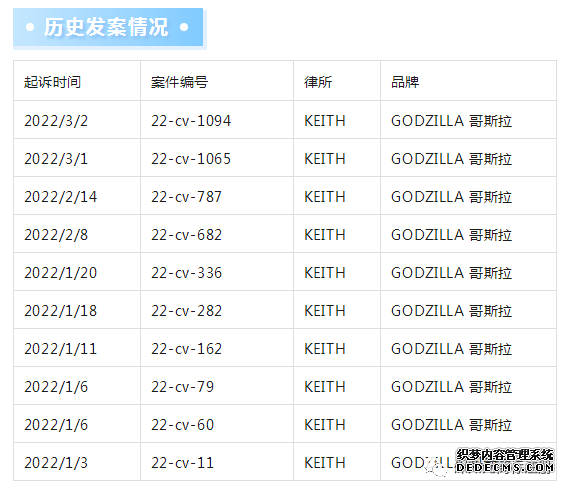Select case number 22-cv-11

click(182, 463)
